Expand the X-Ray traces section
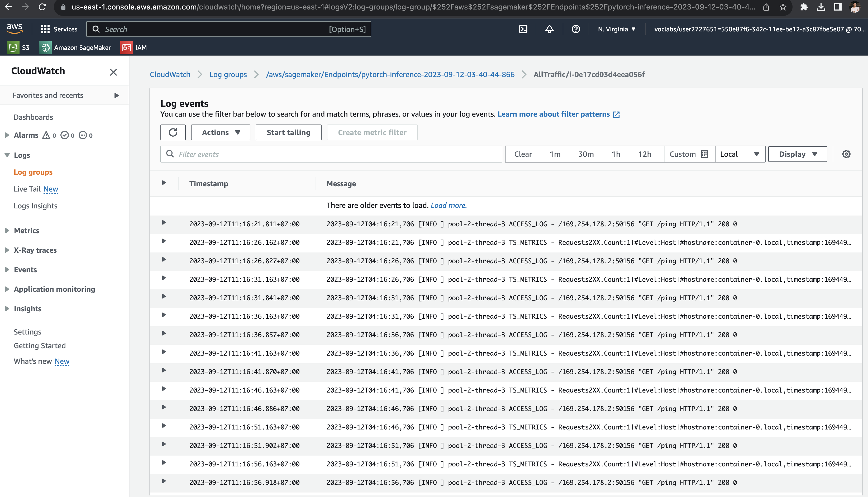Viewport: 868px width, 497px height. [7, 250]
